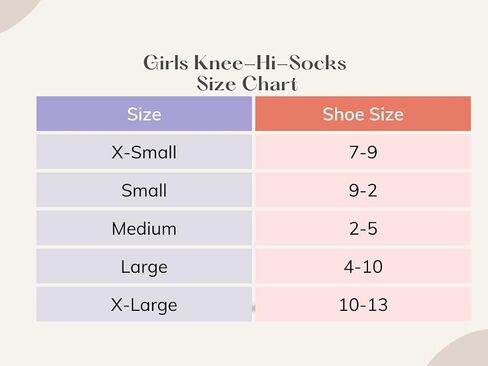The image size is (488, 366).
Task: Click the word Socks in the title
Action: tap(317, 62)
